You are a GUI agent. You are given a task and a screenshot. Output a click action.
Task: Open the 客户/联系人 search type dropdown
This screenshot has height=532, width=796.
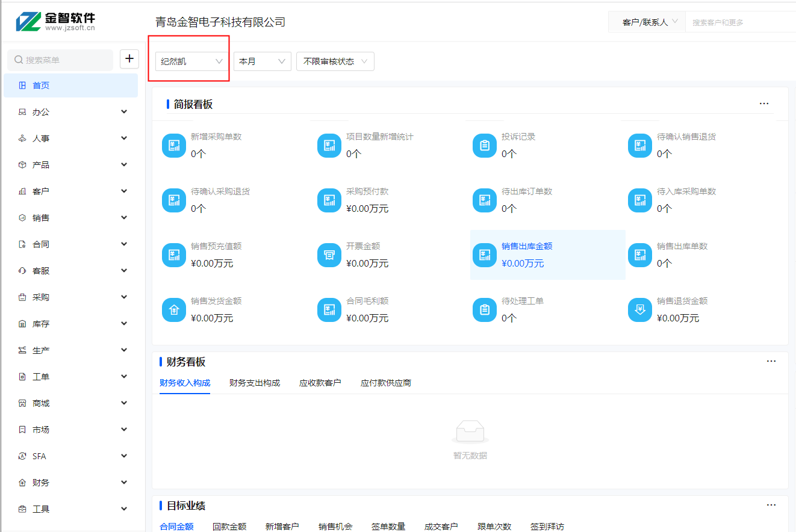click(x=650, y=22)
